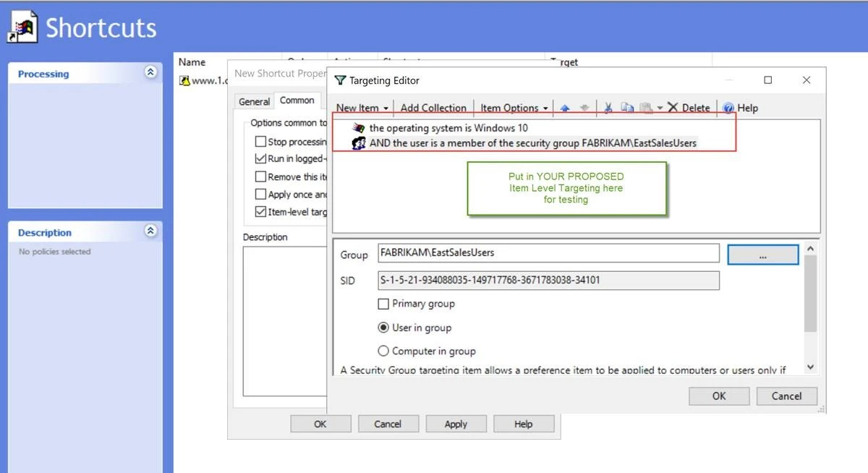
Task: Click the Paste clipboard icon
Action: (x=647, y=108)
